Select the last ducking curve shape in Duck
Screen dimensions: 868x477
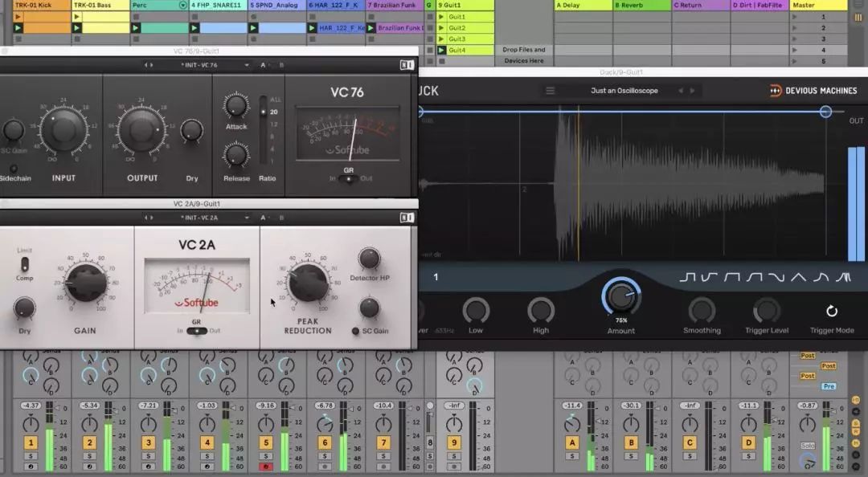pos(843,277)
